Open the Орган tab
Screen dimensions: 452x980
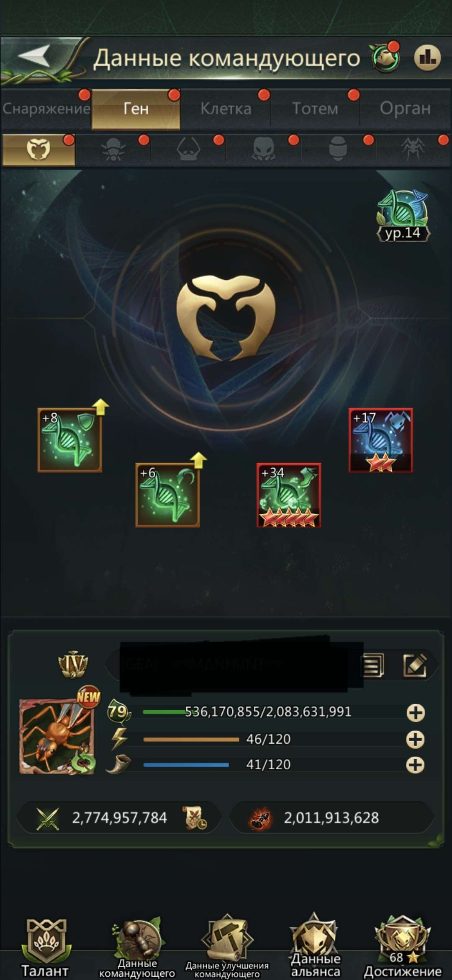[405, 108]
